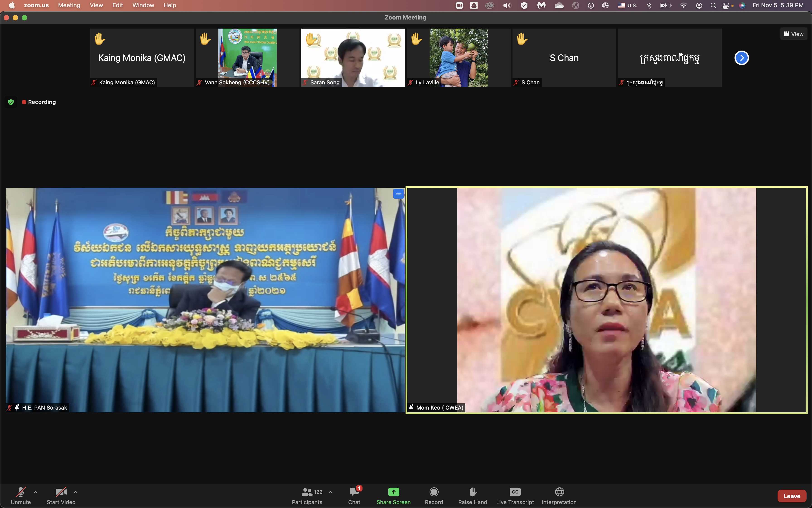The height and width of the screenshot is (508, 812).
Task: Select Saran Song video thumbnail
Action: (x=353, y=58)
